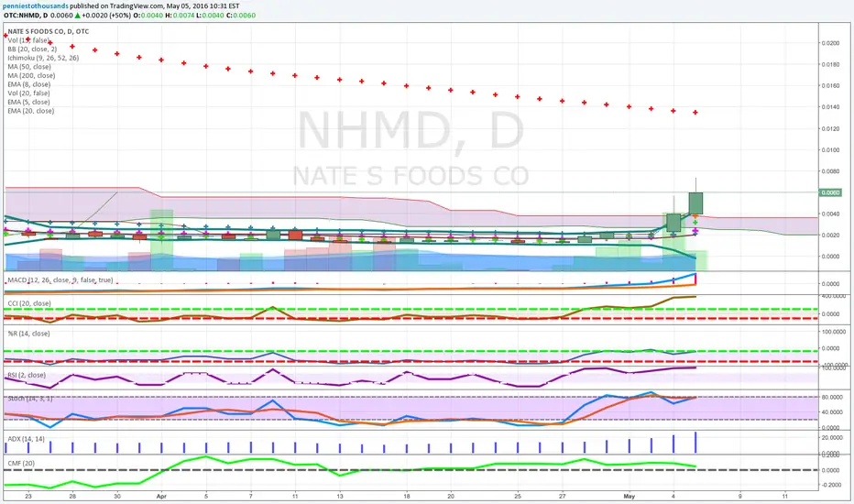This screenshot has width=854, height=504.
Task: Select the Vol (15, false) indicator label
Action: point(28,40)
